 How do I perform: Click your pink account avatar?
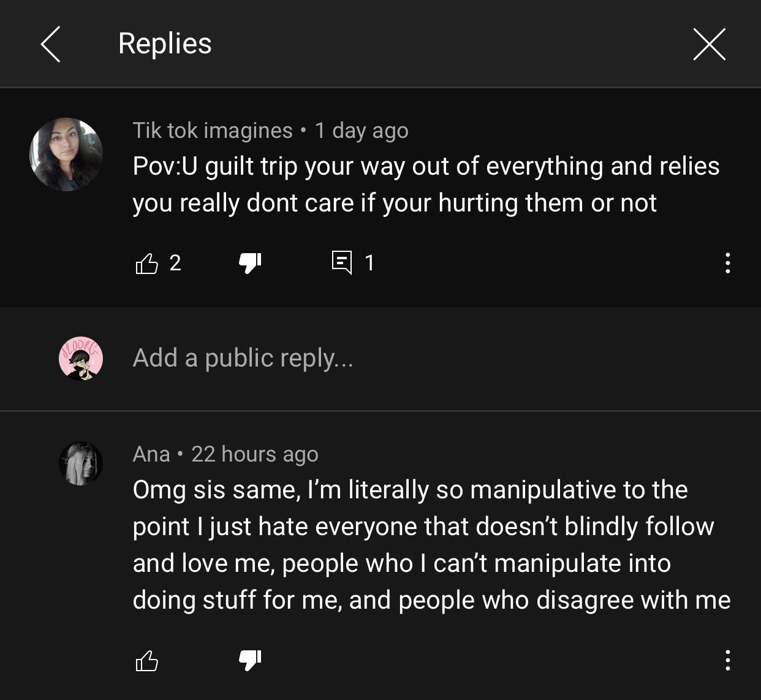pos(81,358)
